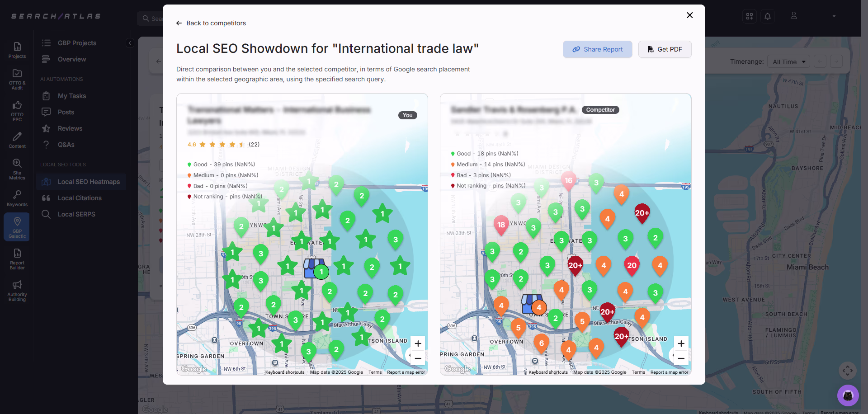Open the notifications bell
Image resolution: width=868 pixels, height=414 pixels.
tap(768, 16)
